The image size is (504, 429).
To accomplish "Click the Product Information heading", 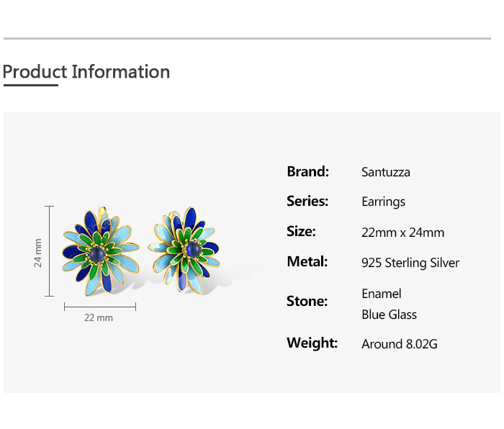I will [86, 72].
